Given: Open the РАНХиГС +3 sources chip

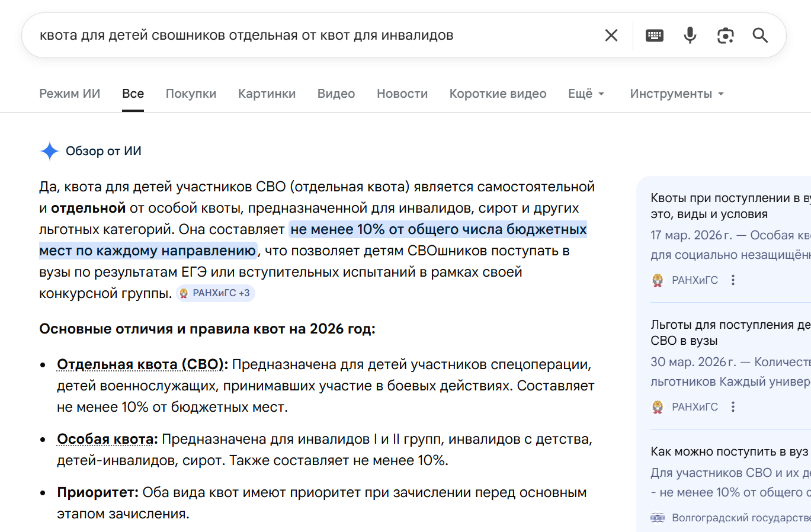Looking at the screenshot, I should (x=216, y=293).
